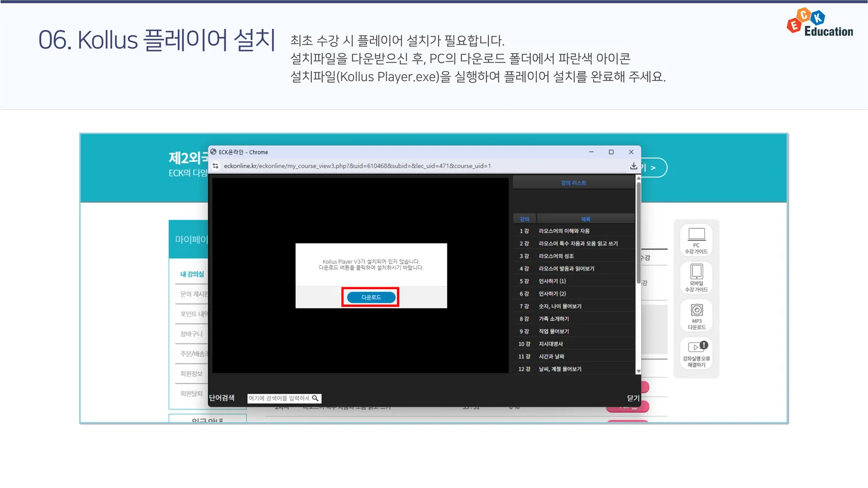Click the lecture list scrollbar thumb

pos(638,234)
